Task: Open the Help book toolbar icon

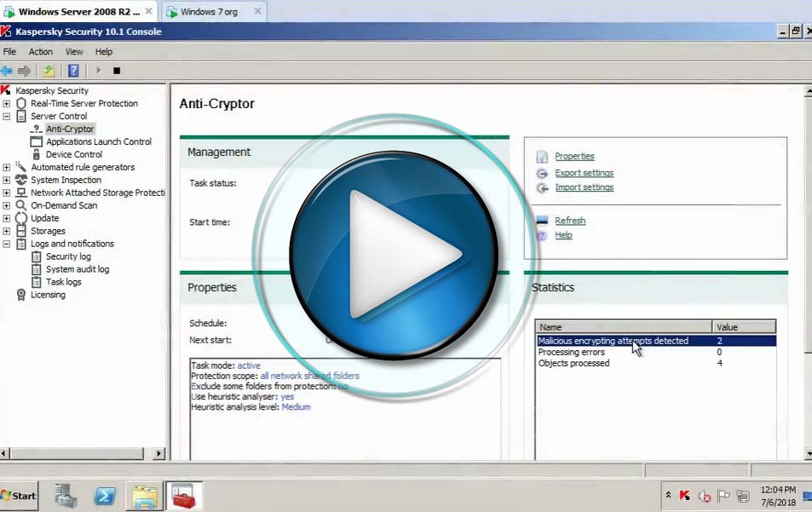Action: [73, 71]
